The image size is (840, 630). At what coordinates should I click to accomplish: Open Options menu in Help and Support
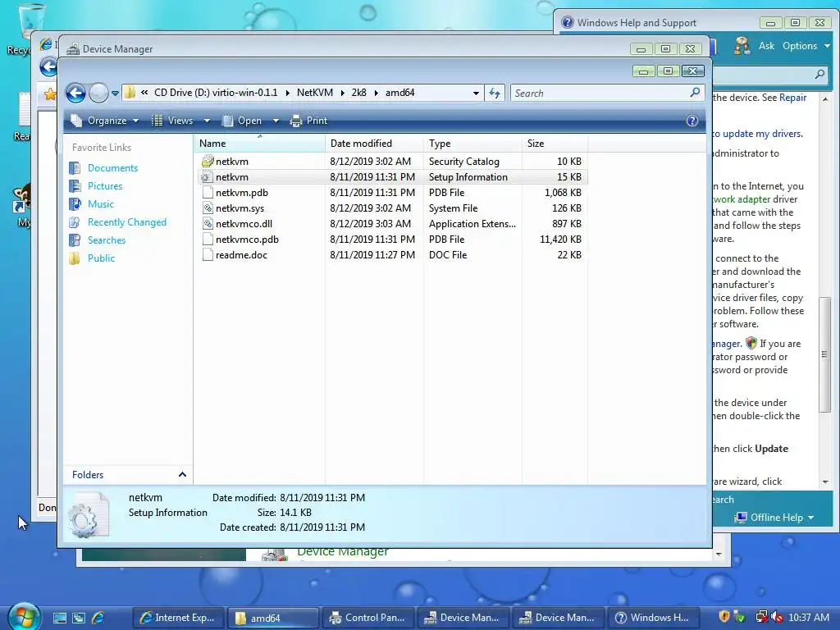(x=806, y=46)
